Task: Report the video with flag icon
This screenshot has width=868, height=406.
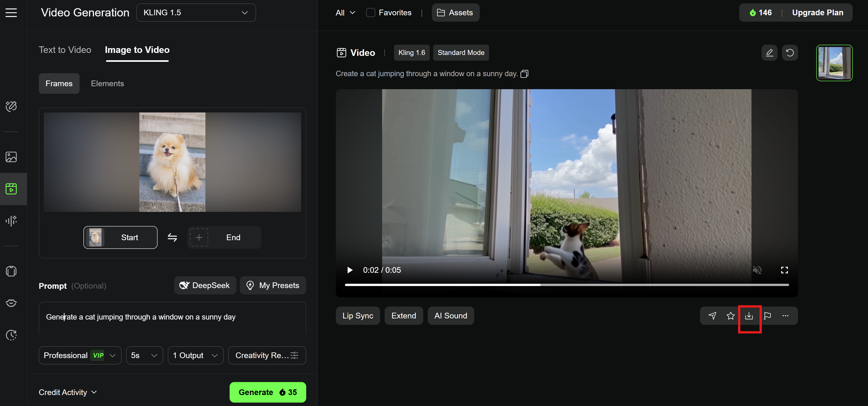Action: tap(767, 316)
